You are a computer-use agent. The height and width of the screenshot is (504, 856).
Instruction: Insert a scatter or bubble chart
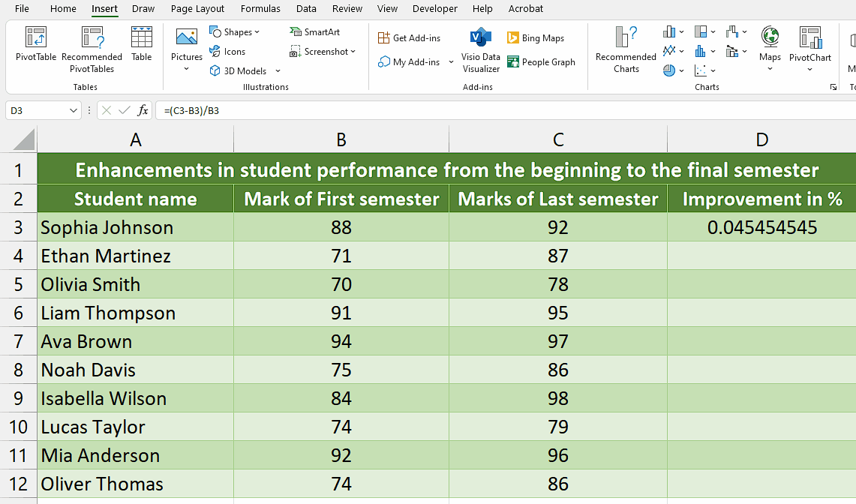[701, 70]
